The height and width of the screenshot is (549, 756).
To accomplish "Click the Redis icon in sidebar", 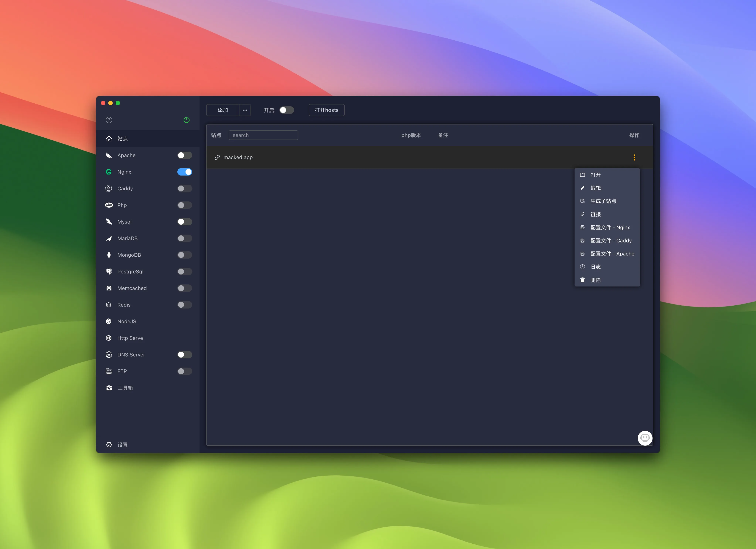I will pos(109,305).
